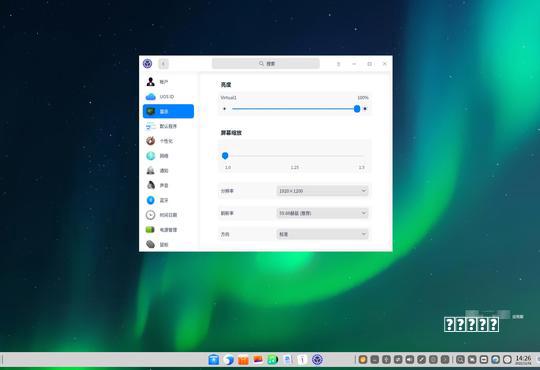Open Time and Date clock settings
Screen dimensions: 540x370
point(168,215)
